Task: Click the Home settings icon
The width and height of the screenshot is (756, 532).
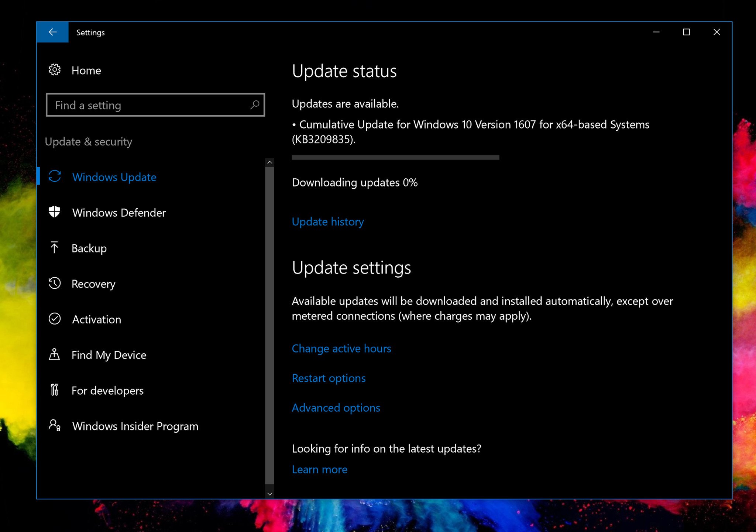Action: click(x=55, y=70)
